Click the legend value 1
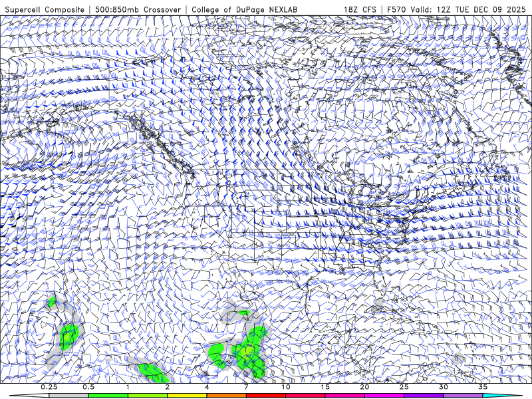The image size is (532, 399). [128, 387]
